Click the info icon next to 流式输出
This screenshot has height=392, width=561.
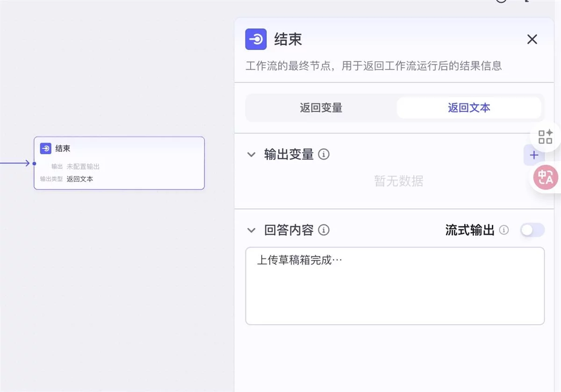[504, 230]
